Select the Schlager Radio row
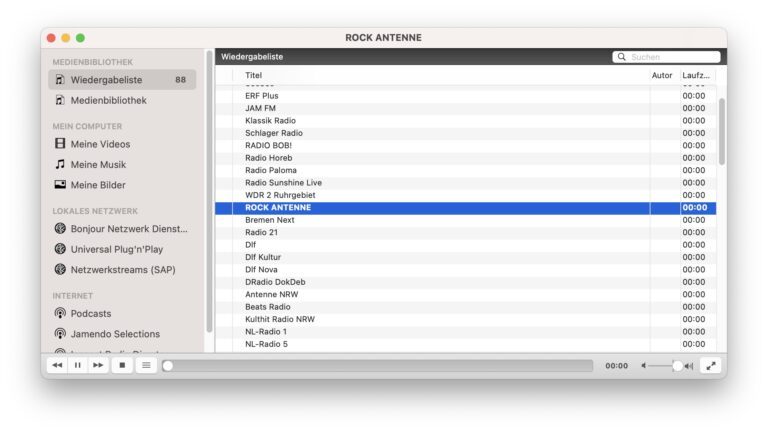Screen dimensions: 768x433 pyautogui.click(x=465, y=133)
